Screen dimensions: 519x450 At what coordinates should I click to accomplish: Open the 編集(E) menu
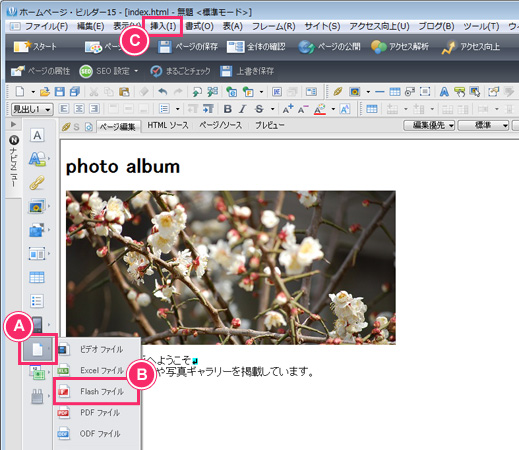(x=90, y=26)
